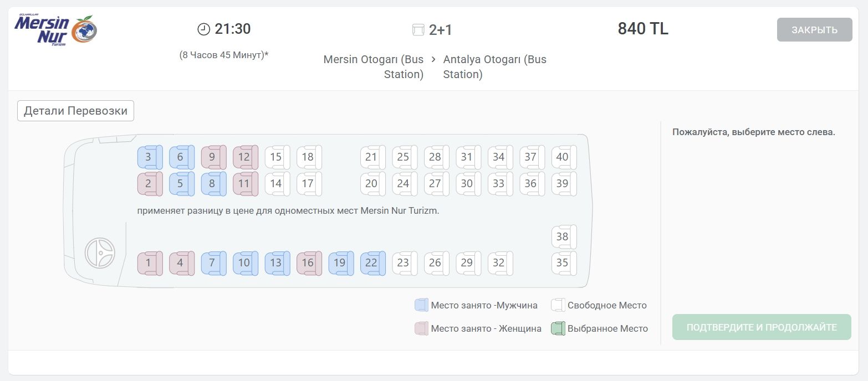Click the 21:30 departure clock icon
Screen dimensions: 868x381
tap(204, 29)
